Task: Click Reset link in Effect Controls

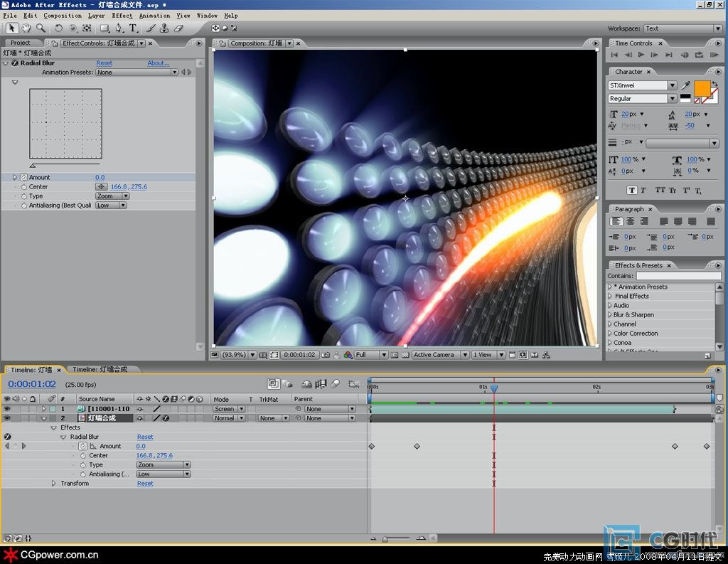Action: (104, 63)
